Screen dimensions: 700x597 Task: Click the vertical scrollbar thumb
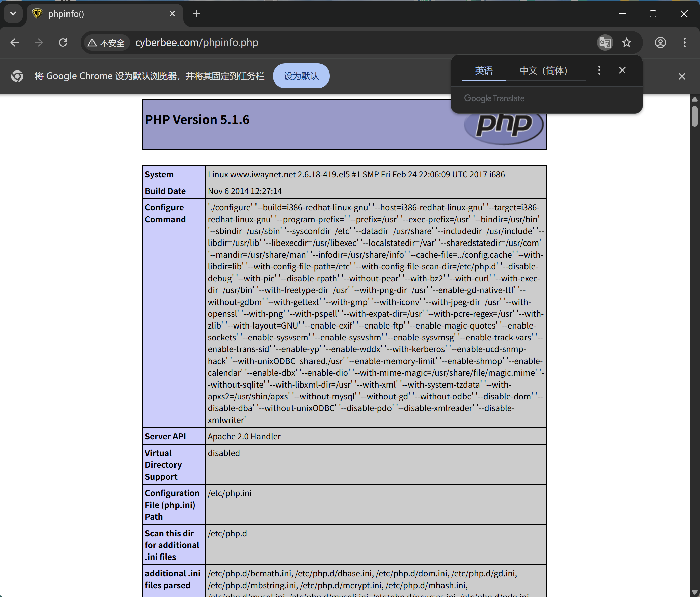click(694, 116)
